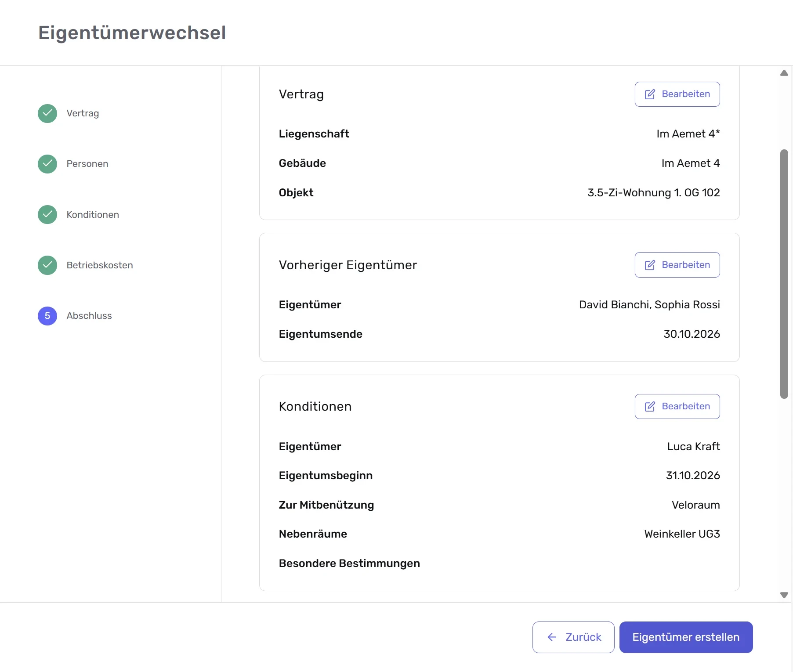Click the 'Eigentumsende' label
The image size is (793, 672).
(x=321, y=334)
